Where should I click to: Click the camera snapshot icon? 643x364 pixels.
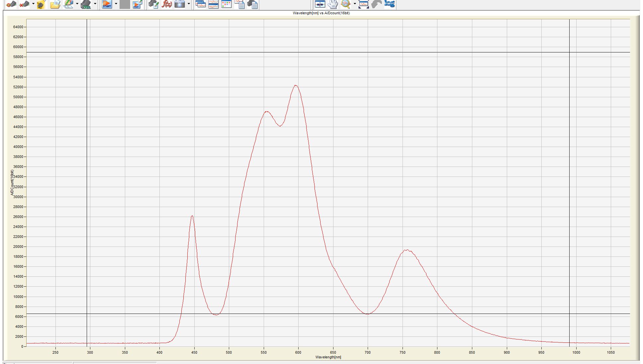click(x=180, y=4)
